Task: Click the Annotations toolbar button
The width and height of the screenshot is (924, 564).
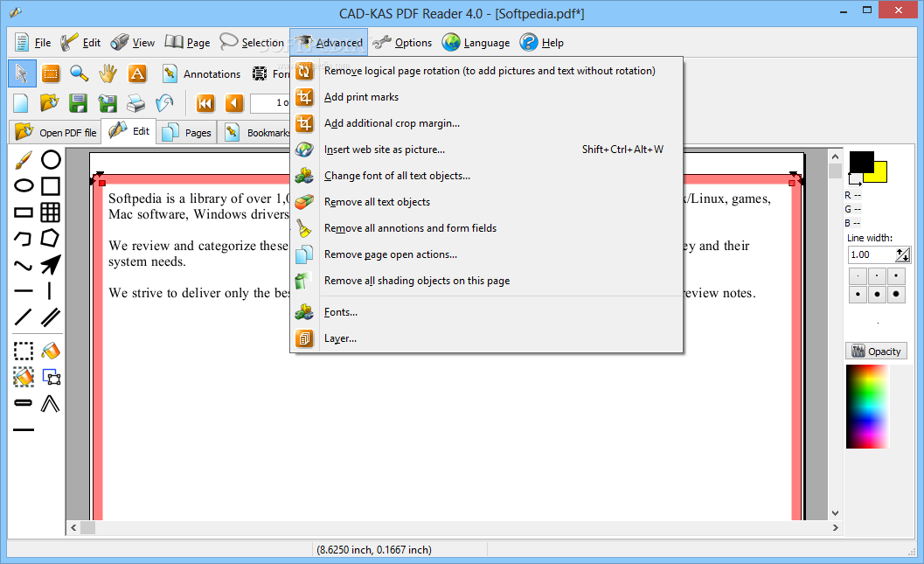Action: pos(202,73)
